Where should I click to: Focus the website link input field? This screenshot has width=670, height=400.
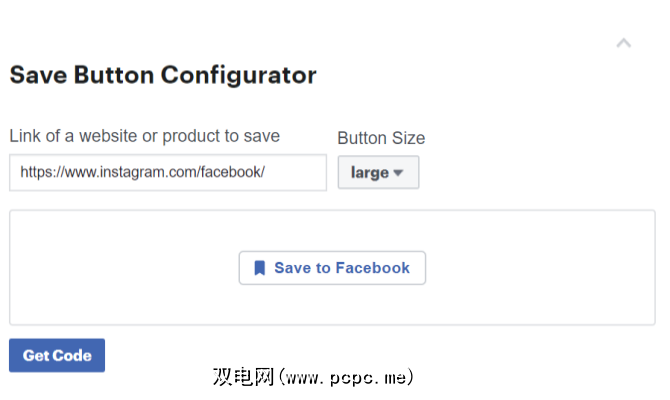[168, 172]
